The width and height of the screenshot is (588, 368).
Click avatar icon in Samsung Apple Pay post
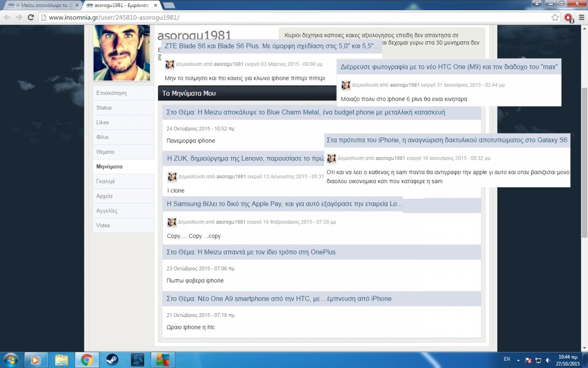click(x=172, y=222)
